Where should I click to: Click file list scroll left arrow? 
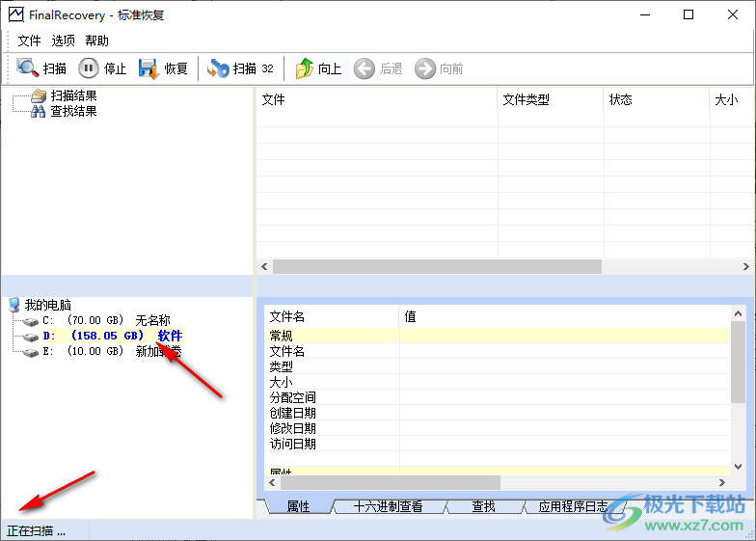coord(264,266)
